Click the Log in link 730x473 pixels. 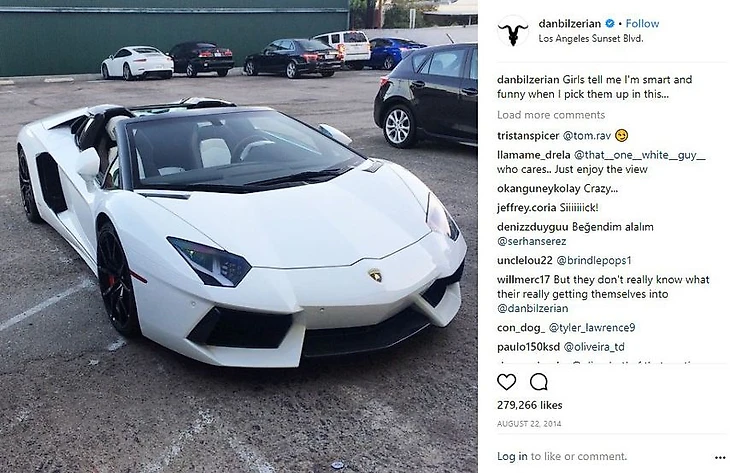point(512,456)
